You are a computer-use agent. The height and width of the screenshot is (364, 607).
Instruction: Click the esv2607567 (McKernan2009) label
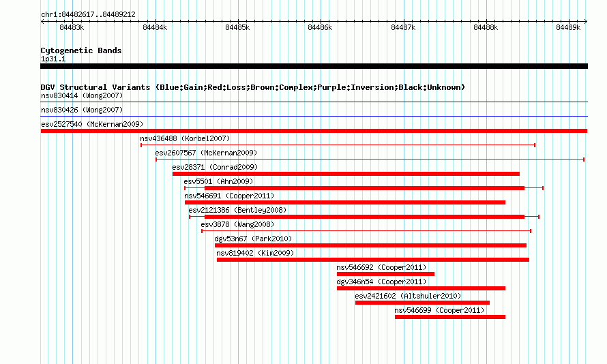tap(206, 153)
